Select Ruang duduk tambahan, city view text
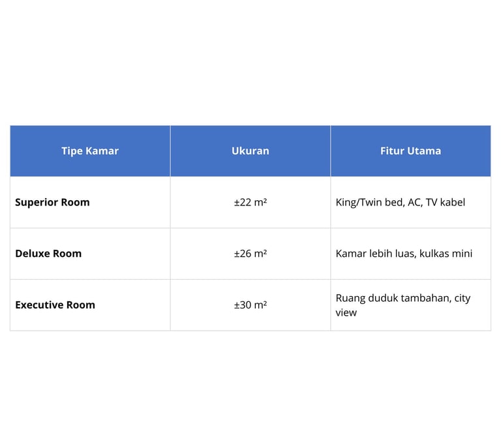This screenshot has width=501, height=448. pyautogui.click(x=403, y=305)
